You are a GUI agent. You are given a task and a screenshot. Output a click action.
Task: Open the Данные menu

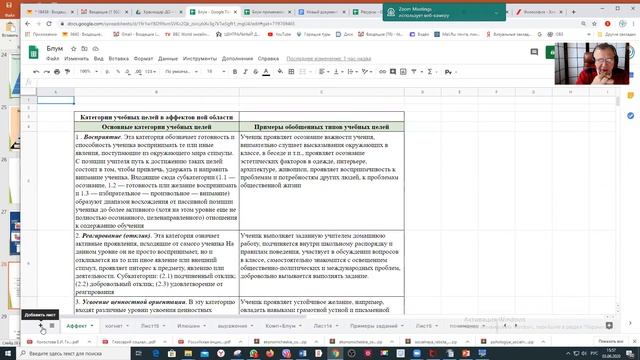point(168,59)
